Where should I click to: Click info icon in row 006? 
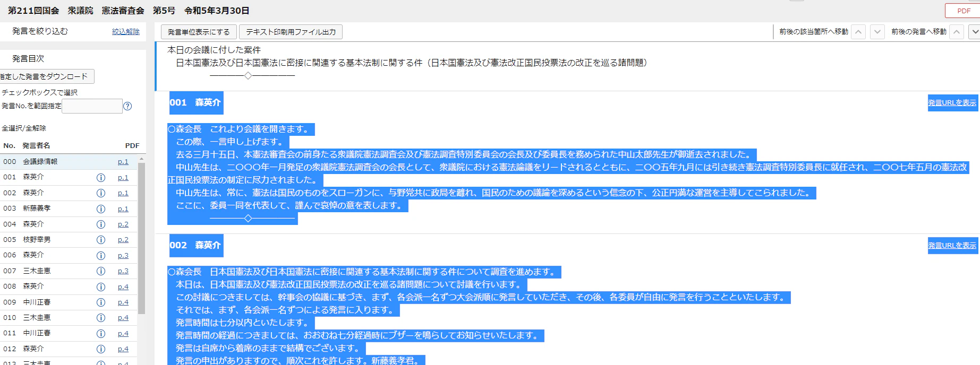[101, 256]
